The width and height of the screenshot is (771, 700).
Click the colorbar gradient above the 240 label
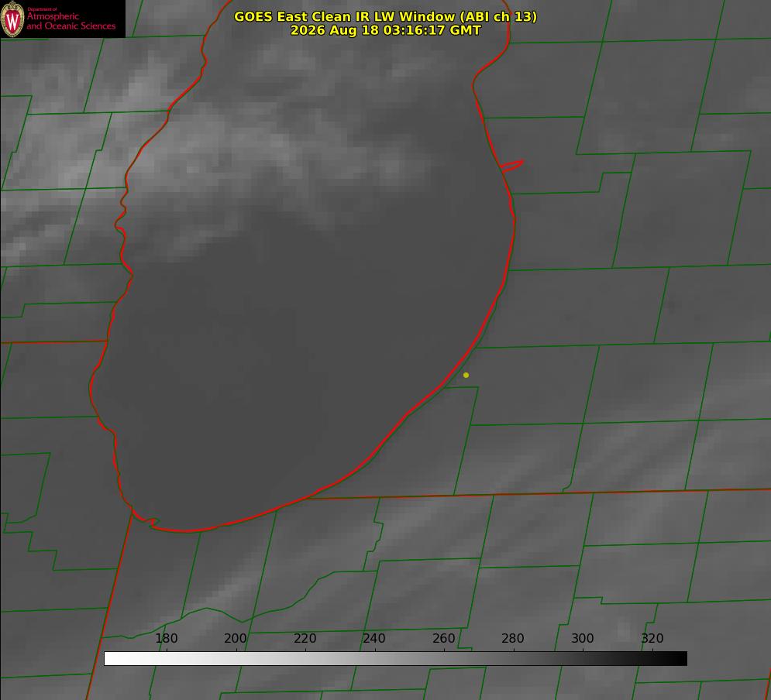[375, 659]
